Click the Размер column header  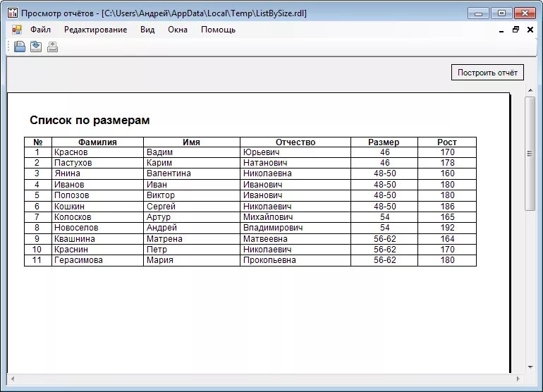pyautogui.click(x=384, y=142)
